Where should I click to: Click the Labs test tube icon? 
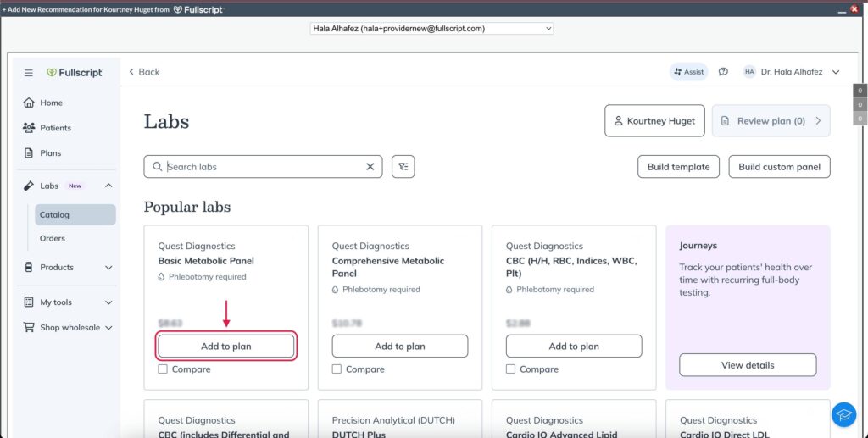(x=29, y=186)
